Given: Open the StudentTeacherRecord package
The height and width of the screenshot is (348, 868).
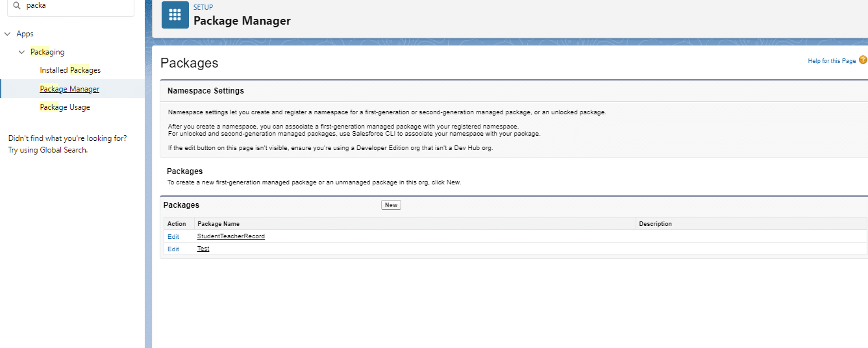Looking at the screenshot, I should (x=230, y=236).
